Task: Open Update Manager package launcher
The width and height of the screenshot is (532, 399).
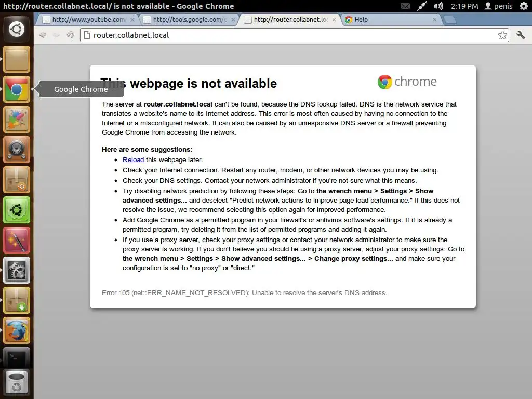Action: pyautogui.click(x=17, y=301)
